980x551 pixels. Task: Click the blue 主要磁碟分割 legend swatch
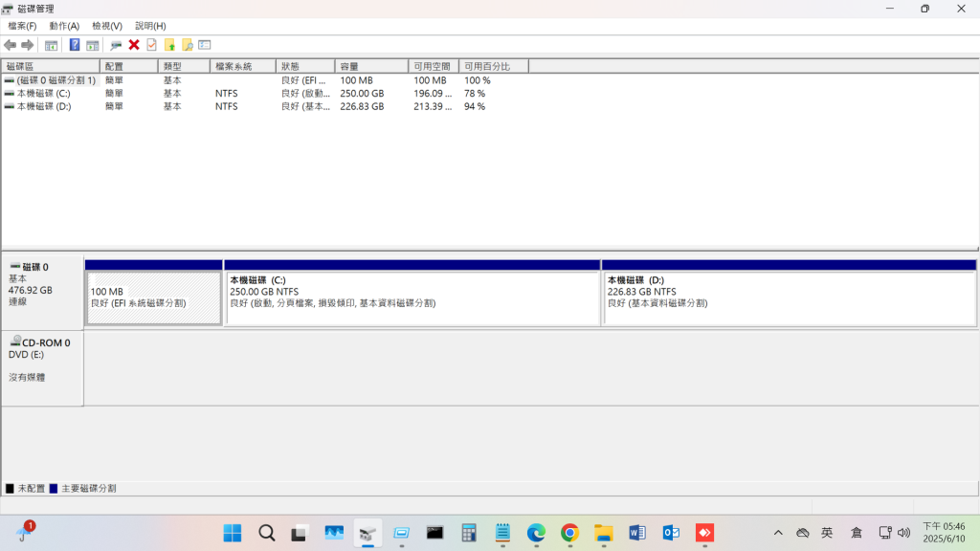(54, 488)
